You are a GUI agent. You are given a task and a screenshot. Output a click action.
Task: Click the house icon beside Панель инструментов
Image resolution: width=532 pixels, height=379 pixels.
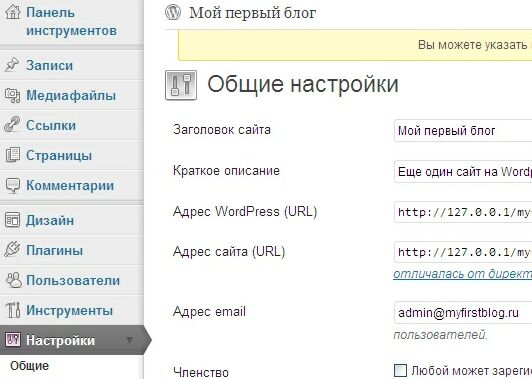pos(13,12)
